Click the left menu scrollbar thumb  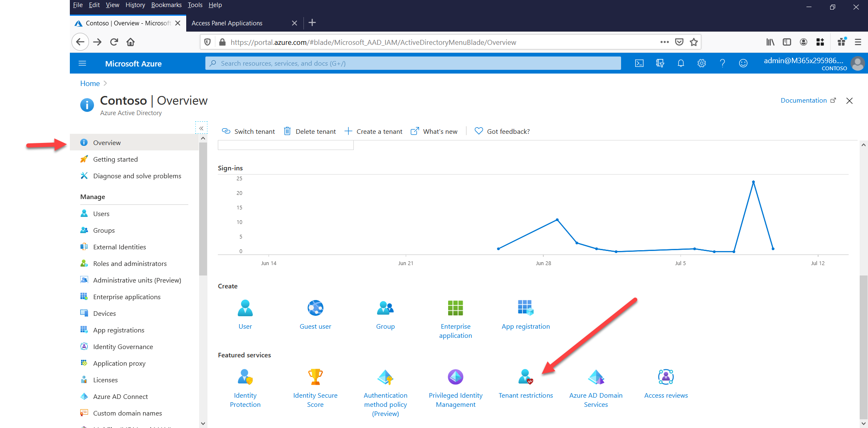click(203, 209)
